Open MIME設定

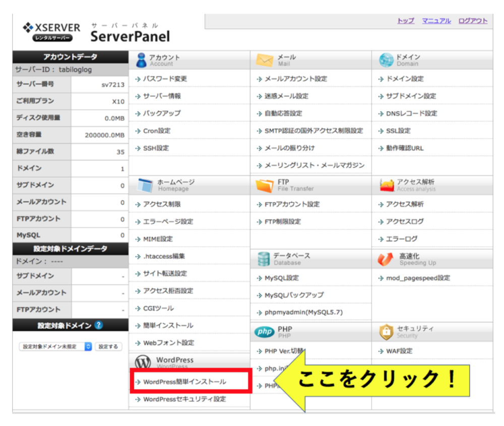[158, 239]
